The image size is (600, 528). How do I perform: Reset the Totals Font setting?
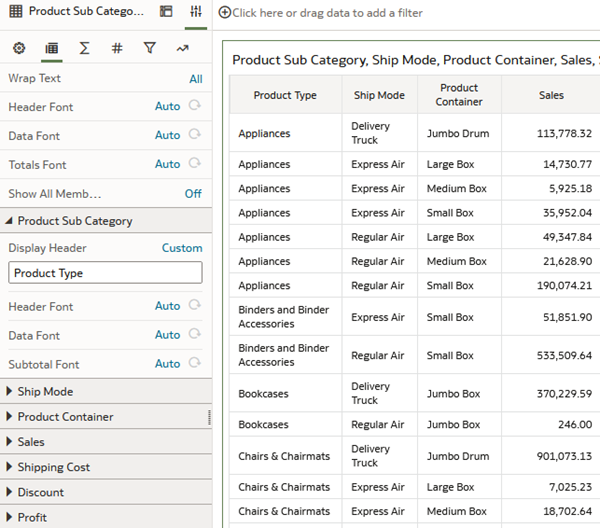pyautogui.click(x=195, y=163)
